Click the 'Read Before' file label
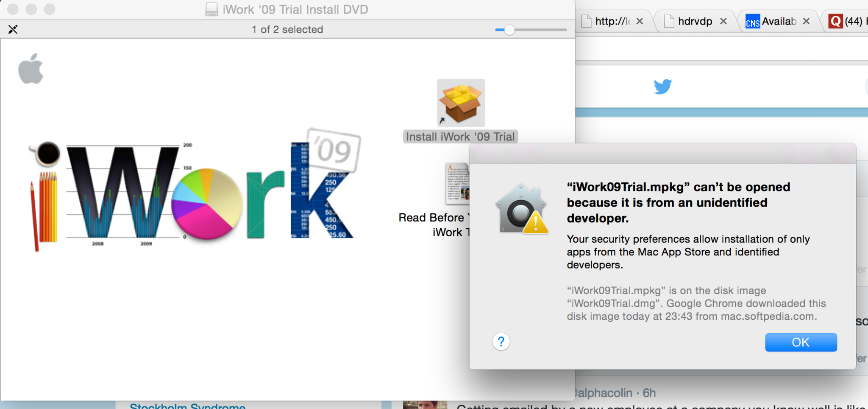Viewport: 868px width, 409px height. [434, 225]
